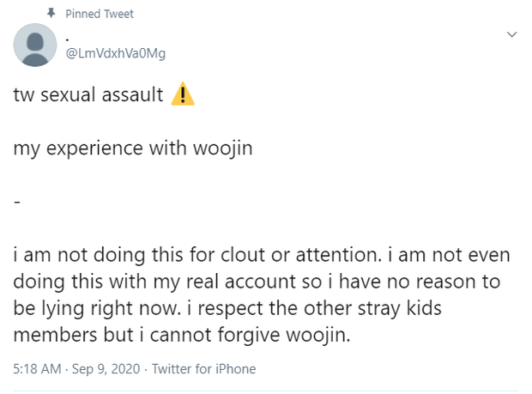Click the lone dash separator line
532x394 pixels.
[x=16, y=201]
